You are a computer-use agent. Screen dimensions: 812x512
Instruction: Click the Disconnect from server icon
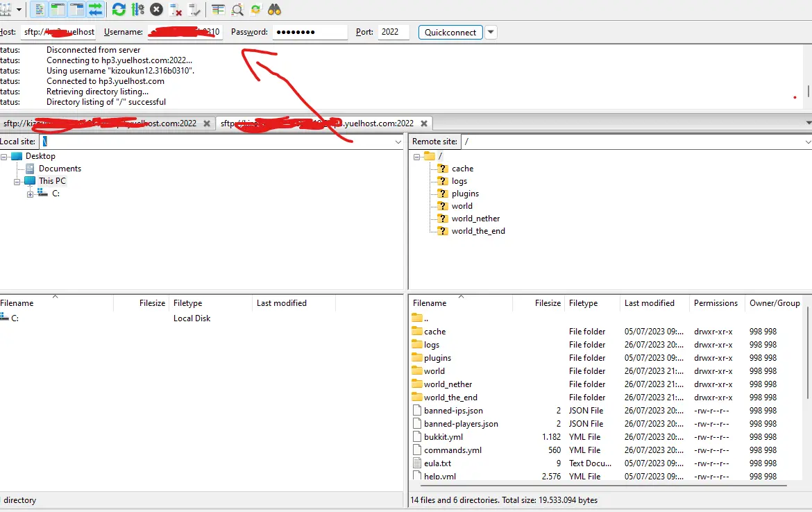pyautogui.click(x=176, y=10)
